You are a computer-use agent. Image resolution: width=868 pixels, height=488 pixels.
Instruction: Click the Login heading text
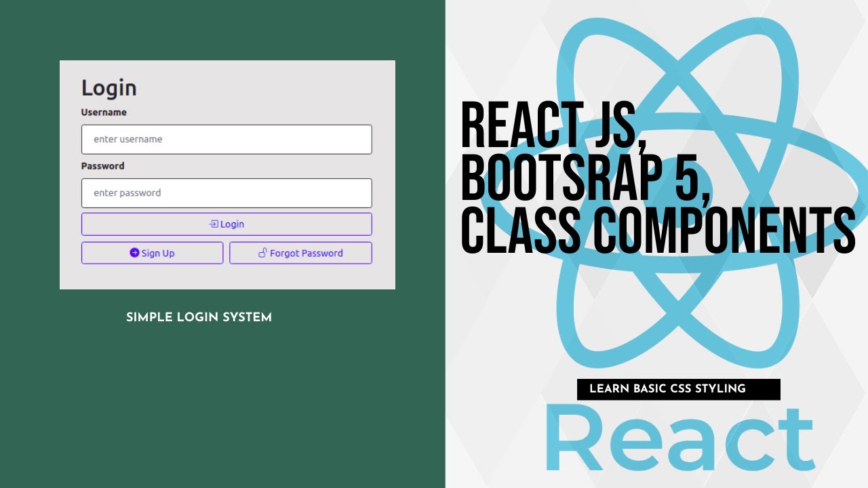click(x=109, y=88)
